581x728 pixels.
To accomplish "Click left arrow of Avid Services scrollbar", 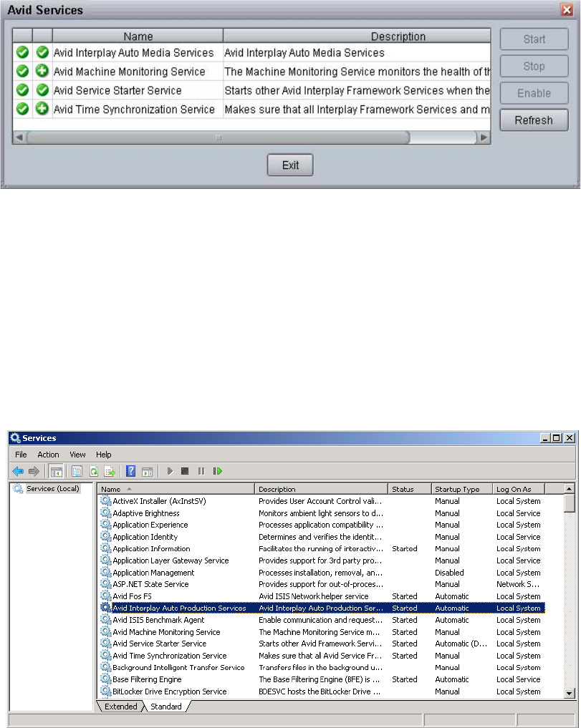I will click(19, 137).
